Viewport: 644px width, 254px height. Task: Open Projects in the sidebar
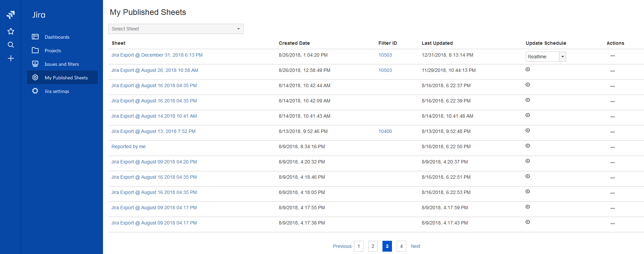53,51
